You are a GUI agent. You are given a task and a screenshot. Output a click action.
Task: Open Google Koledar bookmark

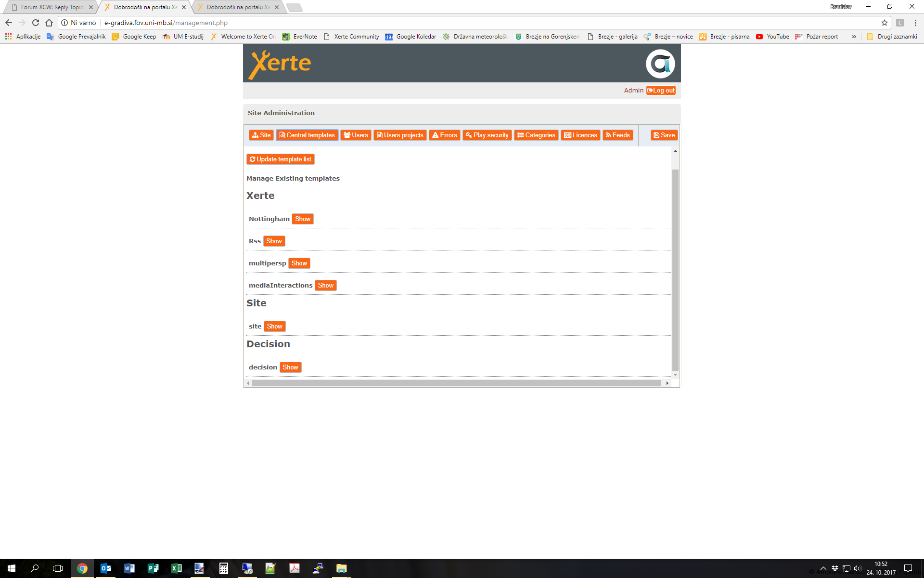411,37
